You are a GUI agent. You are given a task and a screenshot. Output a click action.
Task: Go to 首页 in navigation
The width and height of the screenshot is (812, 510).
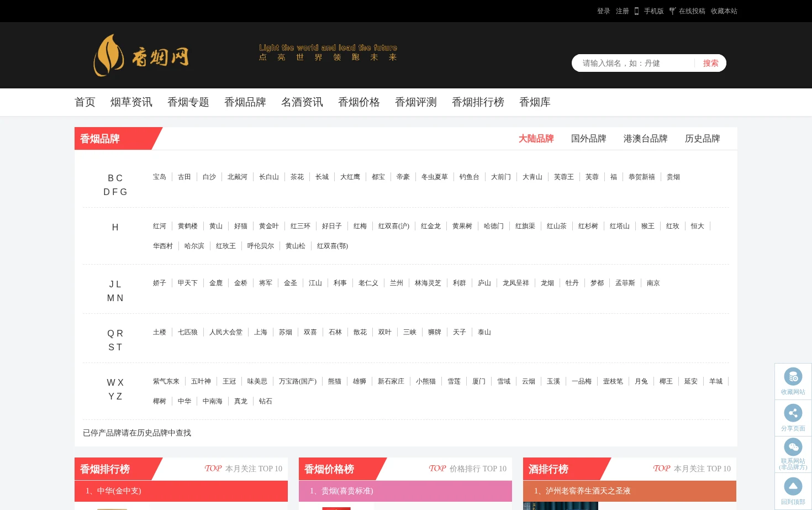[x=85, y=102]
